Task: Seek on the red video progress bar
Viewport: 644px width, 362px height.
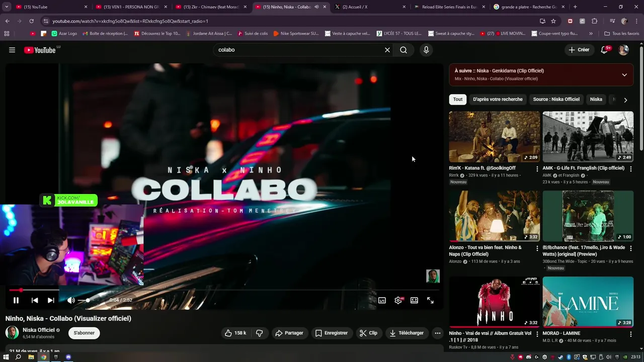Action: (224, 290)
